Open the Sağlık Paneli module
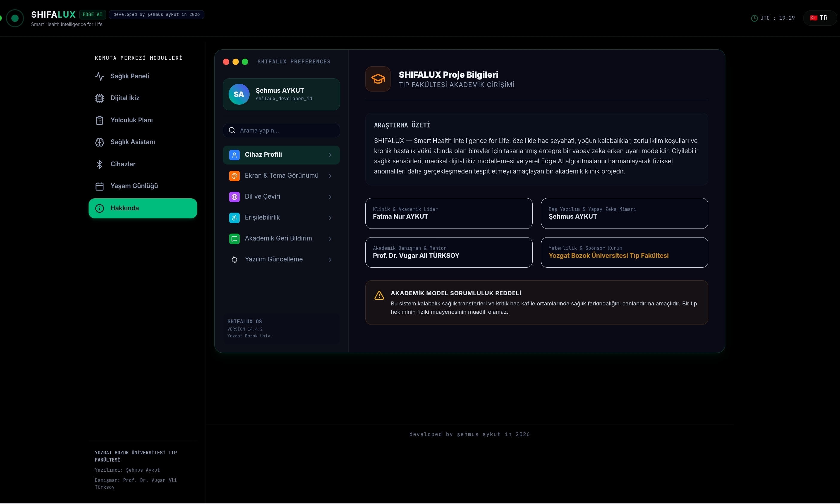Image resolution: width=840 pixels, height=504 pixels. 143,76
